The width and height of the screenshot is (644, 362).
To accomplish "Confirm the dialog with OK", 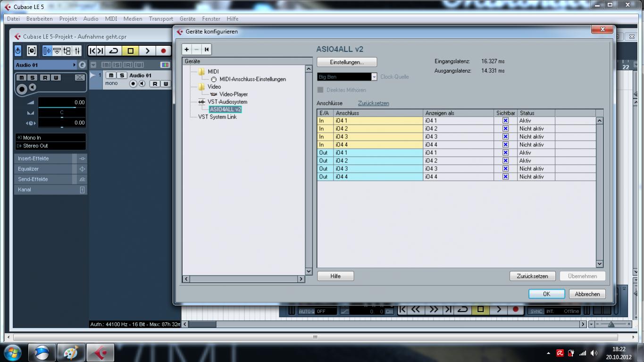I will (546, 294).
